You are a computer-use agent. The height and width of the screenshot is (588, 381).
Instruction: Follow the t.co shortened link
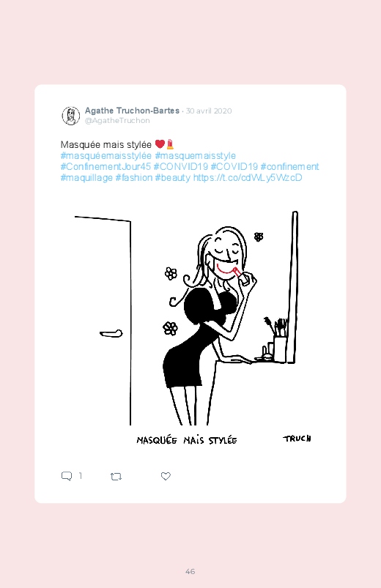click(248, 177)
